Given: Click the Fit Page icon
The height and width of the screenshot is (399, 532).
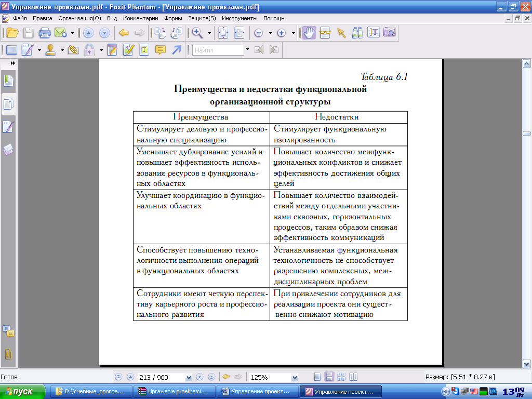Looking at the screenshot, I should tap(223, 33).
